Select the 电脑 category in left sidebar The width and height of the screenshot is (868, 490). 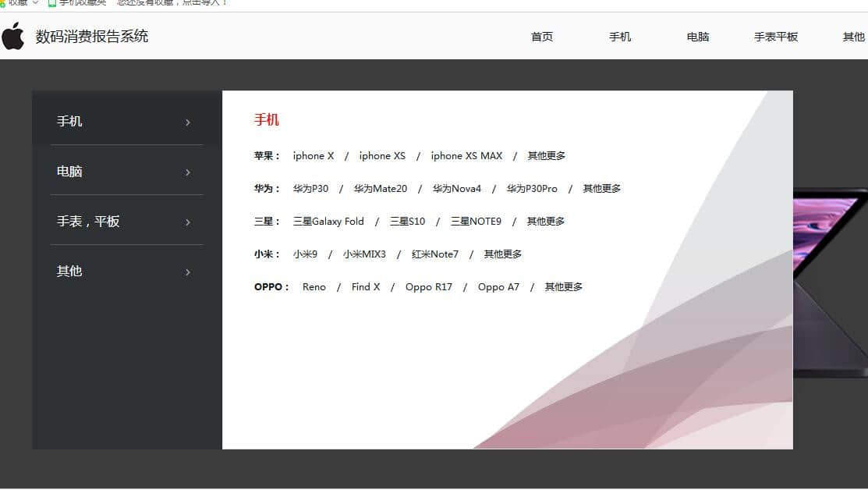click(69, 172)
